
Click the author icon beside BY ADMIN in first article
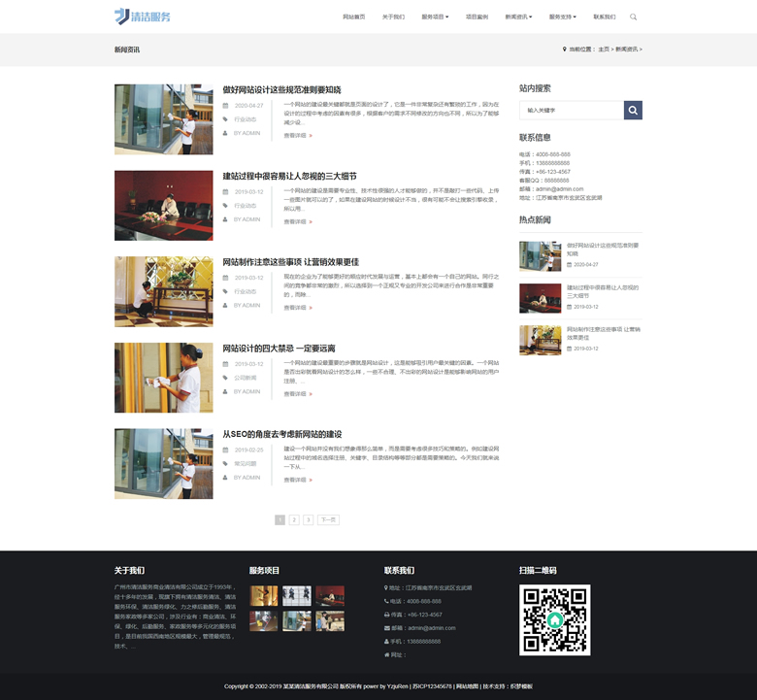tap(225, 133)
